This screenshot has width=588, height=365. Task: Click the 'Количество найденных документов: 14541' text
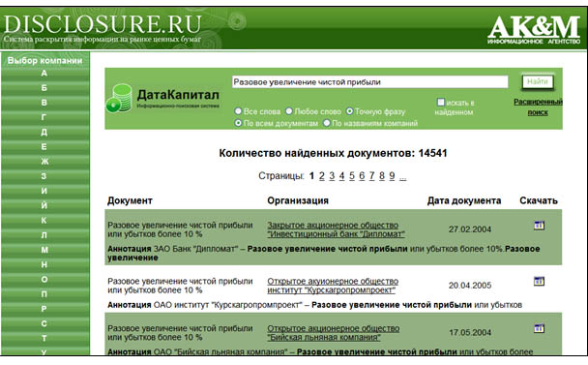click(x=333, y=153)
